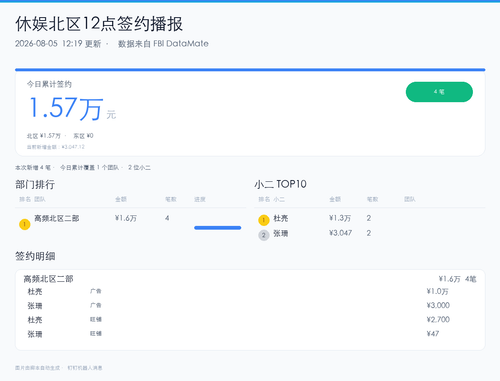The image size is (500, 381).
Task: Click 杜亮's amount "¥1.3万"
Action: 340,218
